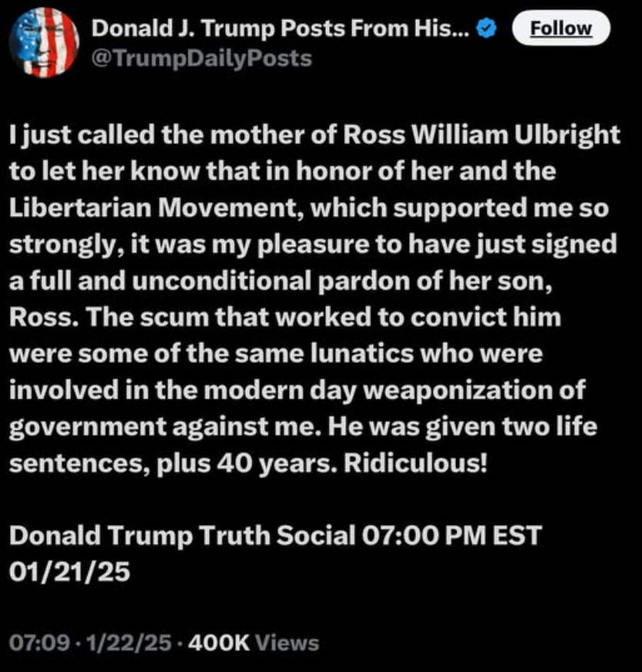The height and width of the screenshot is (672, 642).
Task: Click the name Ross William Ulbright in post
Action: pyautogui.click(x=481, y=135)
